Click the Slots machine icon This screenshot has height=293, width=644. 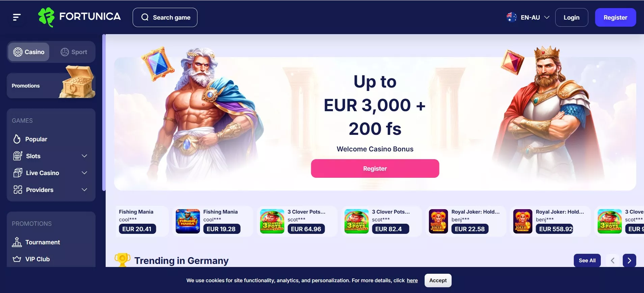pos(18,156)
